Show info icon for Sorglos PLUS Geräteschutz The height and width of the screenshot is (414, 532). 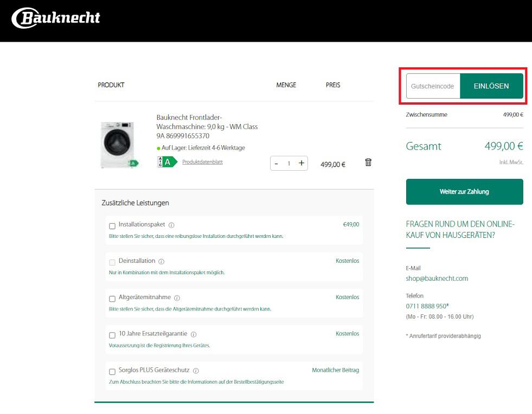click(x=196, y=371)
